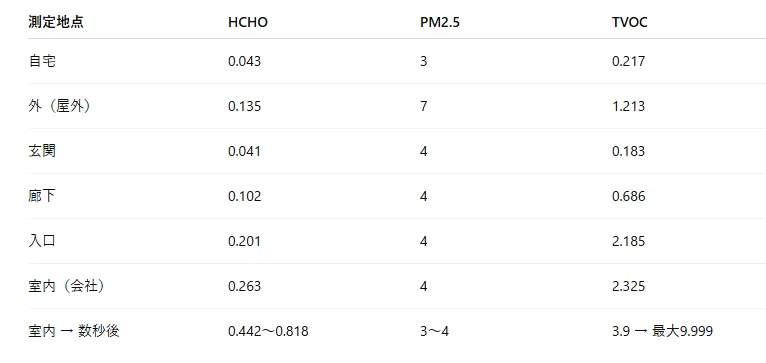
Task: Select the 外（屋外） row label
Action: coord(59,106)
